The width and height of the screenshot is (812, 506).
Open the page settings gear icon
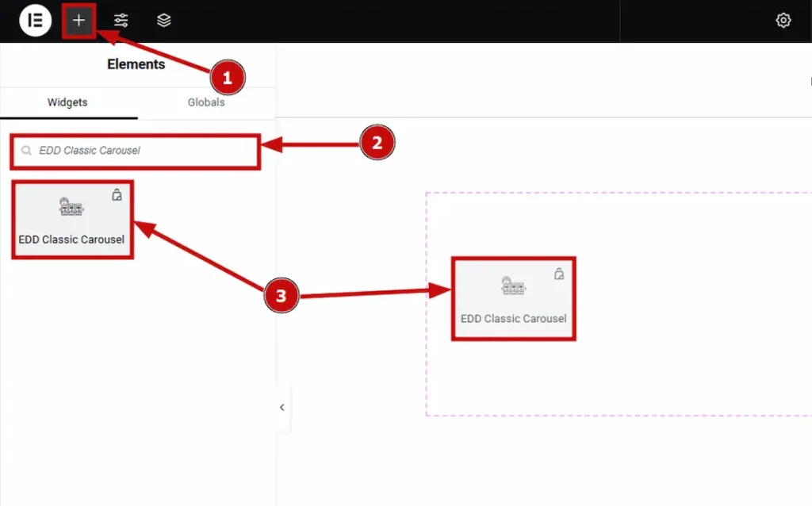click(x=783, y=20)
